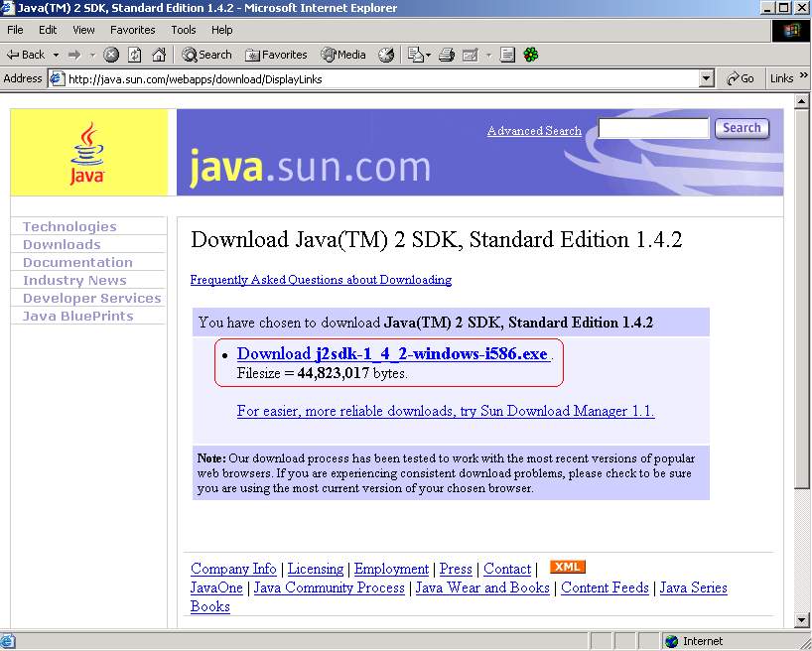
Task: Open Java Community Process link
Action: pos(329,587)
